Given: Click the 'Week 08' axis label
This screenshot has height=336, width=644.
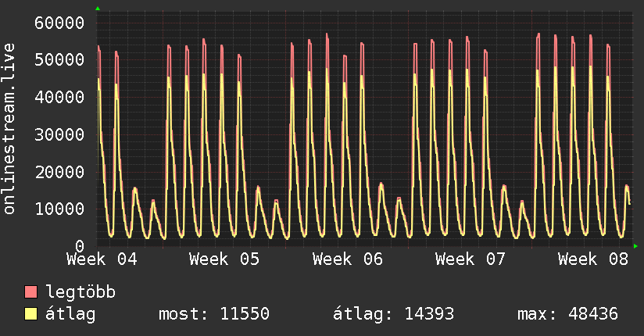Looking at the screenshot, I should pos(593,259).
